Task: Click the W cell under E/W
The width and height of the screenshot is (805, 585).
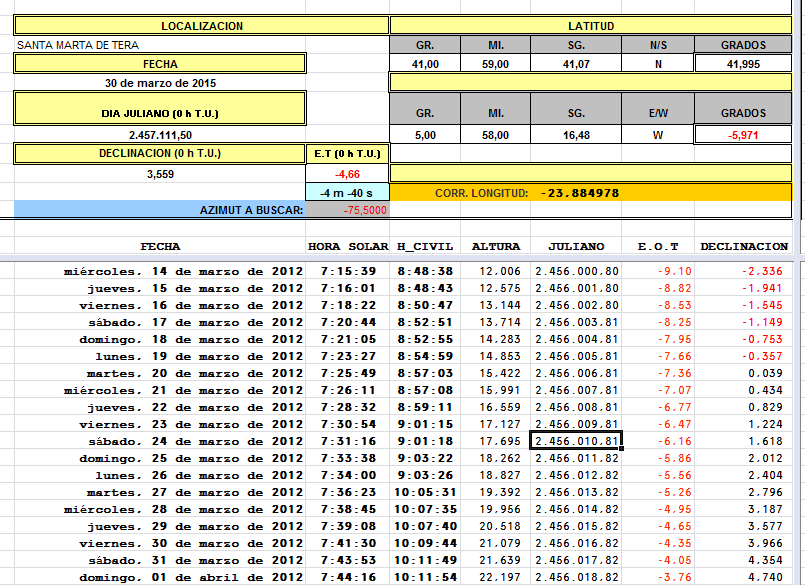Action: coord(658,134)
